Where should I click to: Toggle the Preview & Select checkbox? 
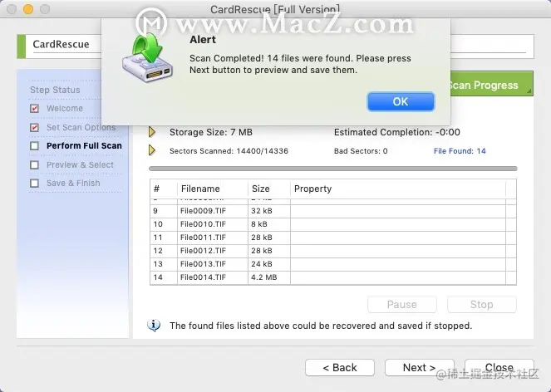tap(34, 164)
